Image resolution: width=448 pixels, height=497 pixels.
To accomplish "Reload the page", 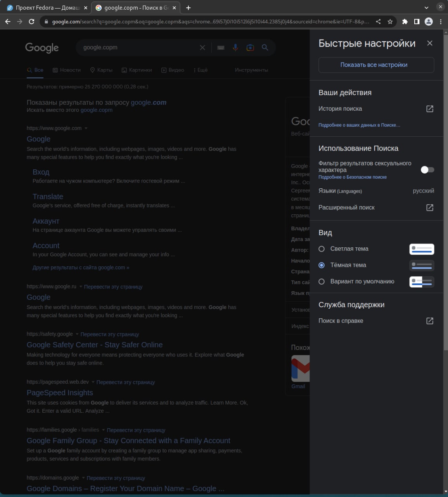I will 31,22.
